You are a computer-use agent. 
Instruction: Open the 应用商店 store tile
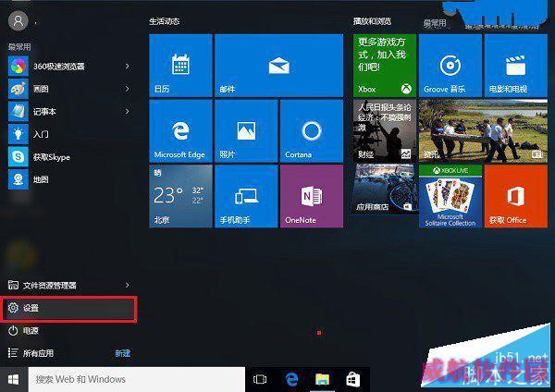click(385, 190)
